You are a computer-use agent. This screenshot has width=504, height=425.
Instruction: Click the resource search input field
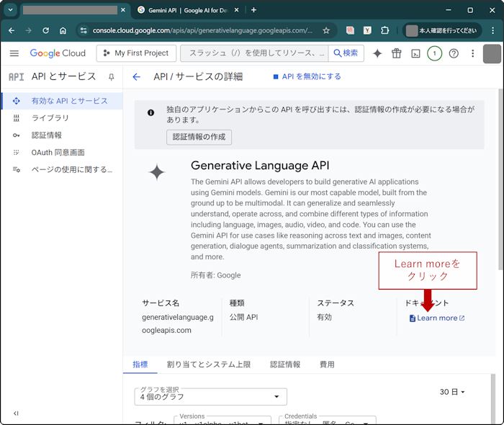pos(253,53)
